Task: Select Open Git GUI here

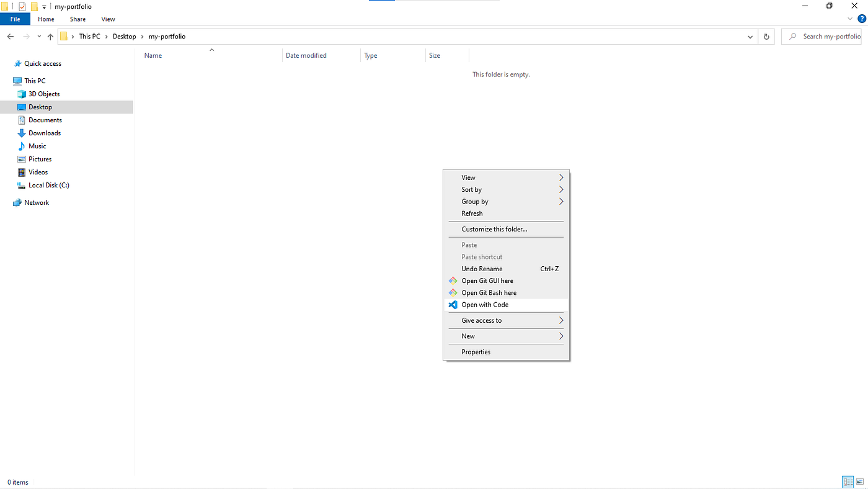Action: tap(506, 280)
